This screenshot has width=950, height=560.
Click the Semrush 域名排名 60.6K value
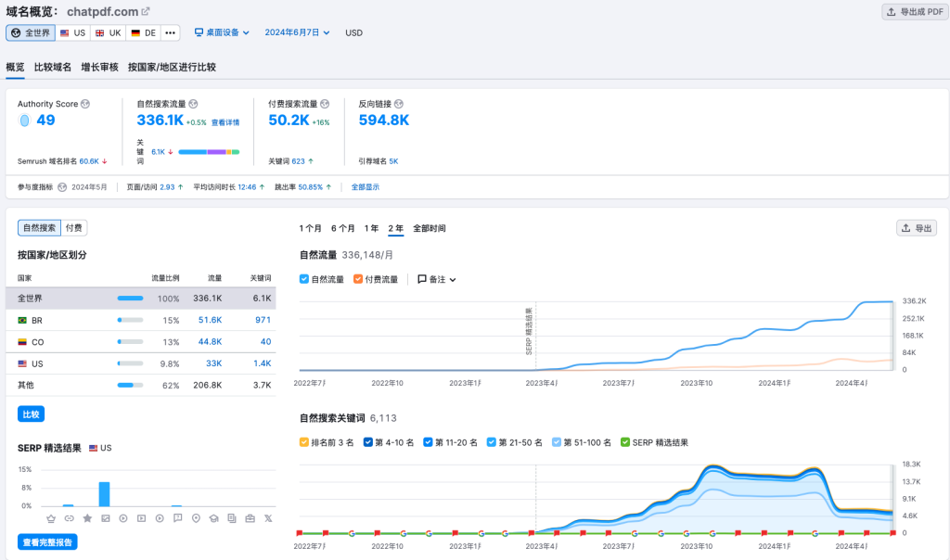coord(89,161)
